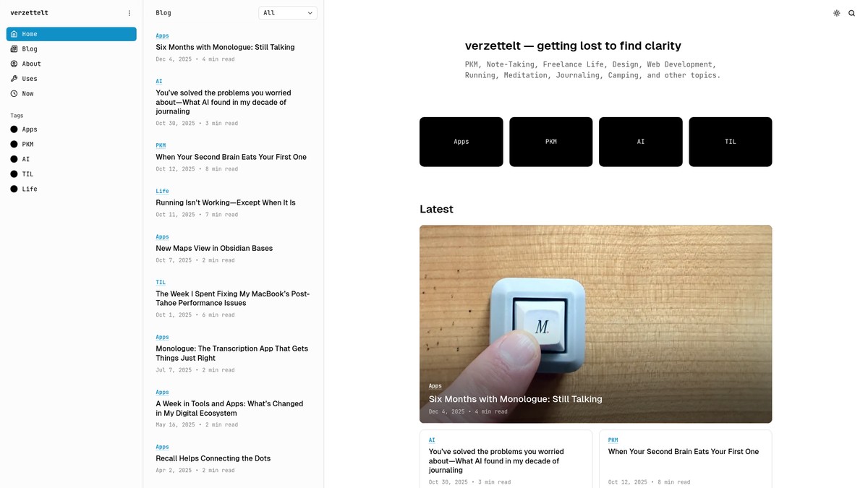This screenshot has height=488, width=868.
Task: Open post Running Isn't Working—Except When It Is
Action: point(226,202)
